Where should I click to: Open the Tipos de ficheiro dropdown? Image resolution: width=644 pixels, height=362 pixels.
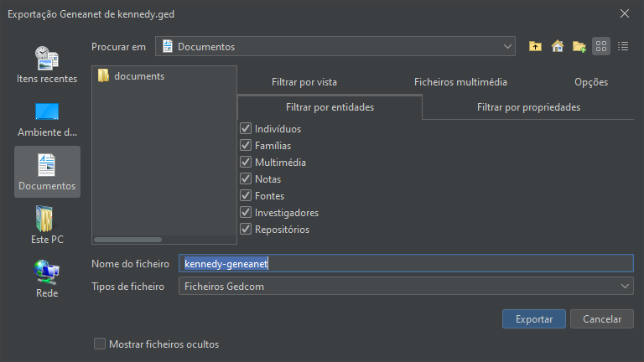[x=406, y=286]
